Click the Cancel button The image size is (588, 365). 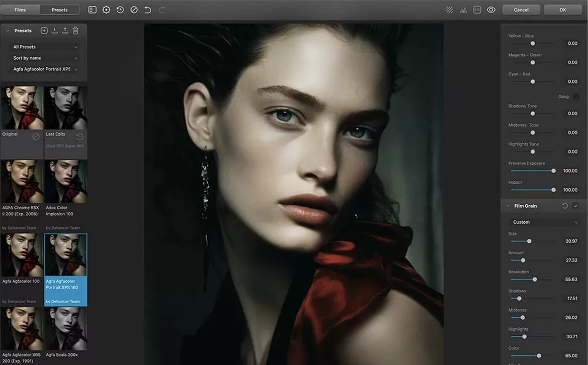[x=521, y=9]
